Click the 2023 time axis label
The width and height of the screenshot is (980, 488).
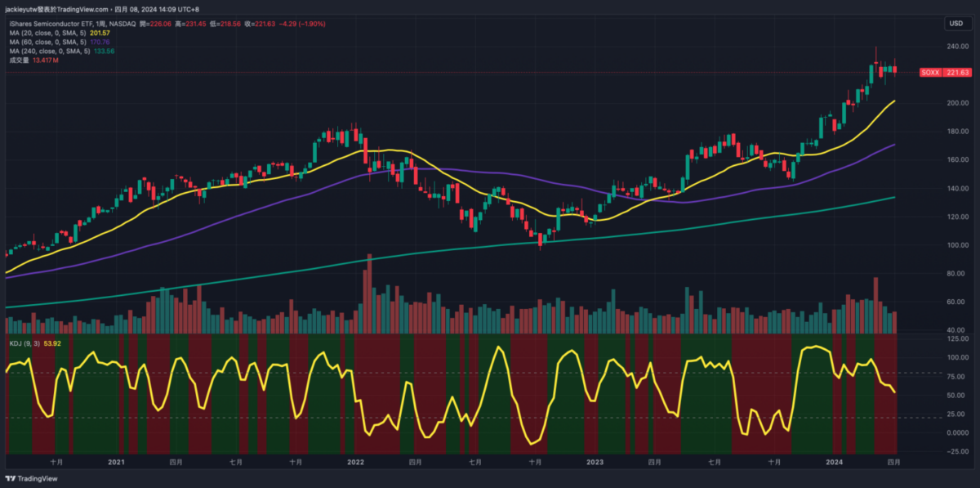click(x=595, y=462)
